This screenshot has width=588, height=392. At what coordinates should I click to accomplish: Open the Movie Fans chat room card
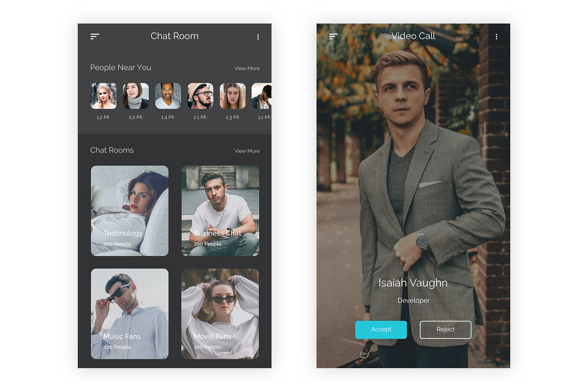click(x=220, y=314)
